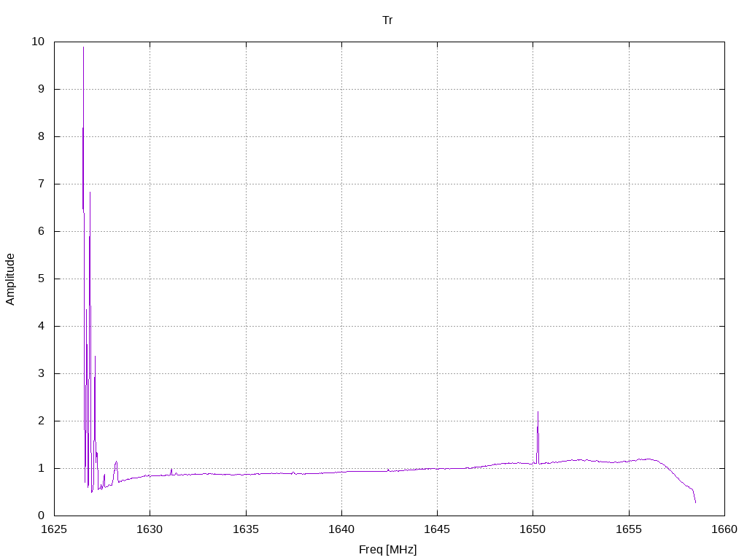Click x-axis tick label "1660"
Viewport: 747px width, 560px height.
724,529
